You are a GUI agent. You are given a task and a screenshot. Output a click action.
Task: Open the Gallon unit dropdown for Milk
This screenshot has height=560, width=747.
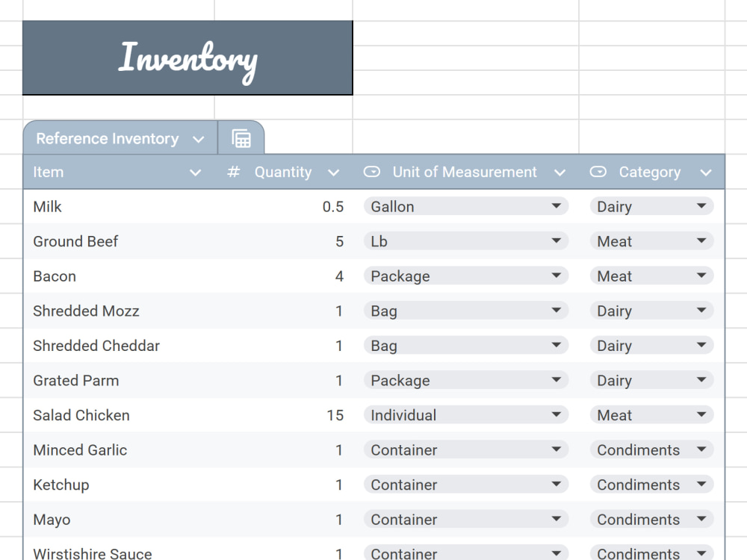(466, 206)
